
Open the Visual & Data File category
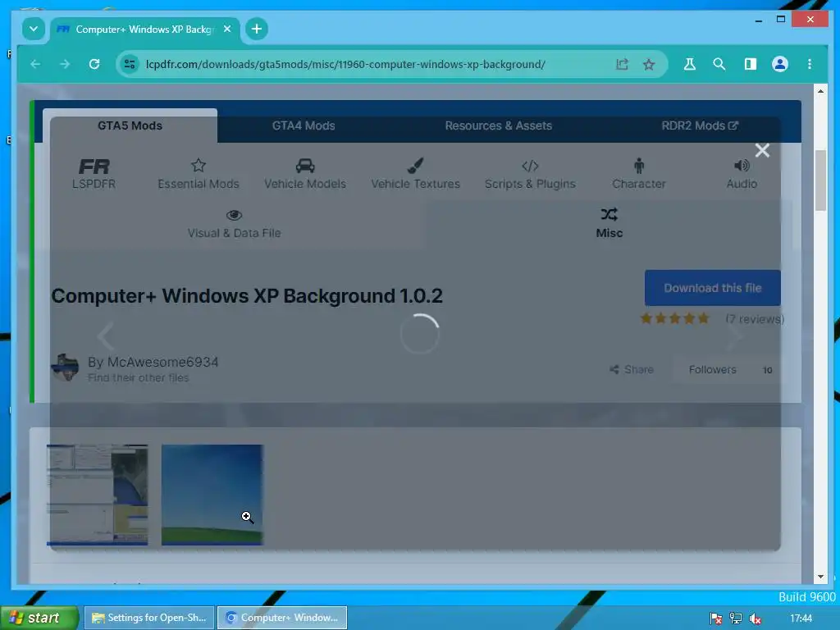234,224
